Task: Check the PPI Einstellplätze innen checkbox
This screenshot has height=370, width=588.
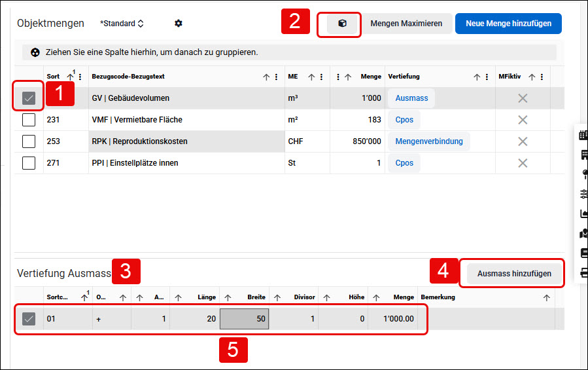Action: coord(29,163)
